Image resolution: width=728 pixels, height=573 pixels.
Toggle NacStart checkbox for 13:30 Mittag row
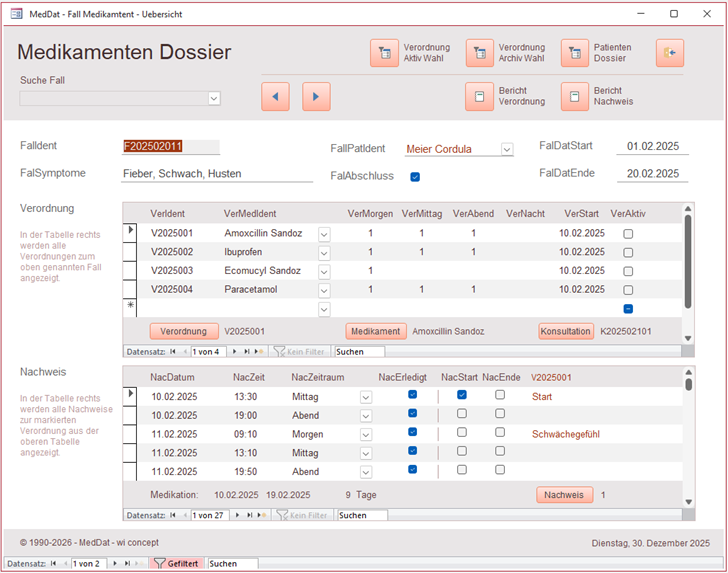coord(462,396)
